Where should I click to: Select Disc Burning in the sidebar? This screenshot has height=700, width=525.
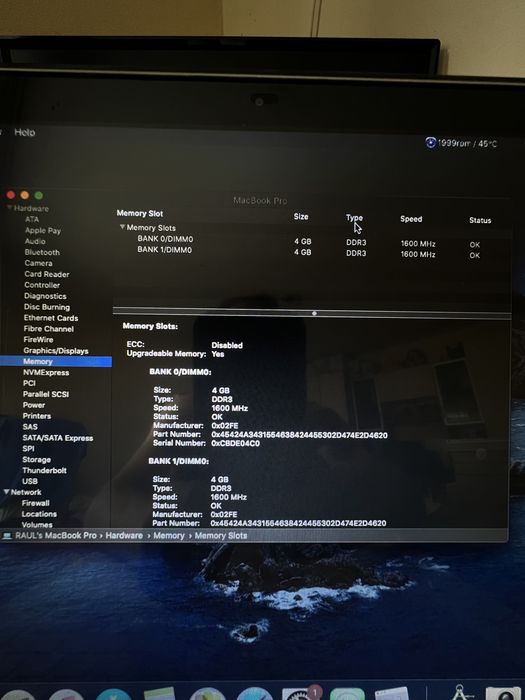[x=47, y=307]
